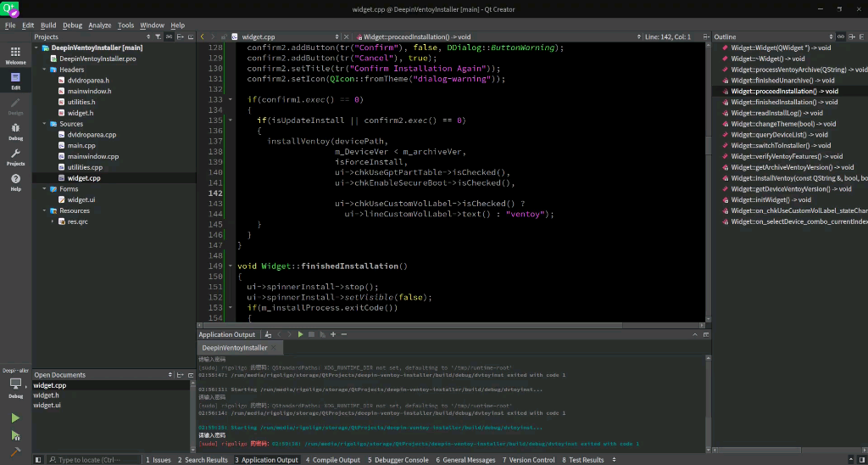868x465 pixels.
Task: Filter the Projects tree
Action: coord(158,36)
